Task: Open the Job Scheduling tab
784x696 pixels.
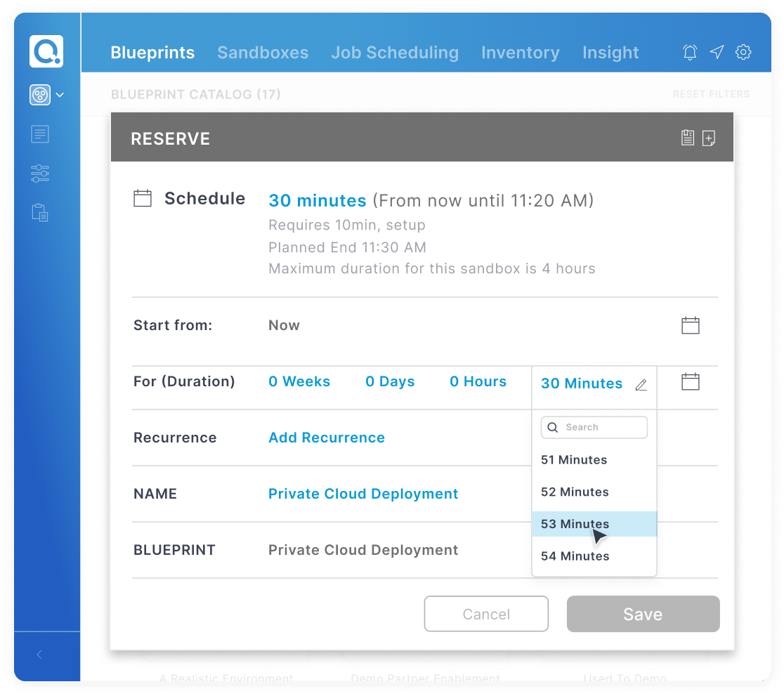Action: click(x=395, y=53)
